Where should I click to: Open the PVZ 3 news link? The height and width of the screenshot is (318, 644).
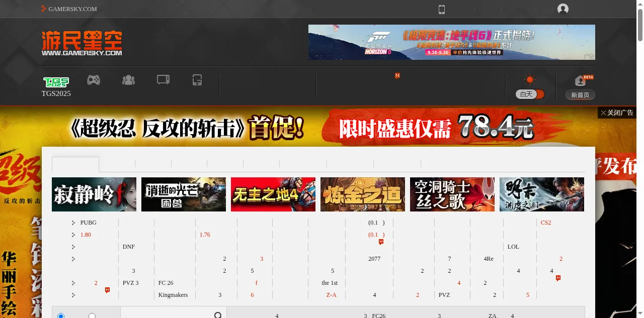pyautogui.click(x=130, y=283)
